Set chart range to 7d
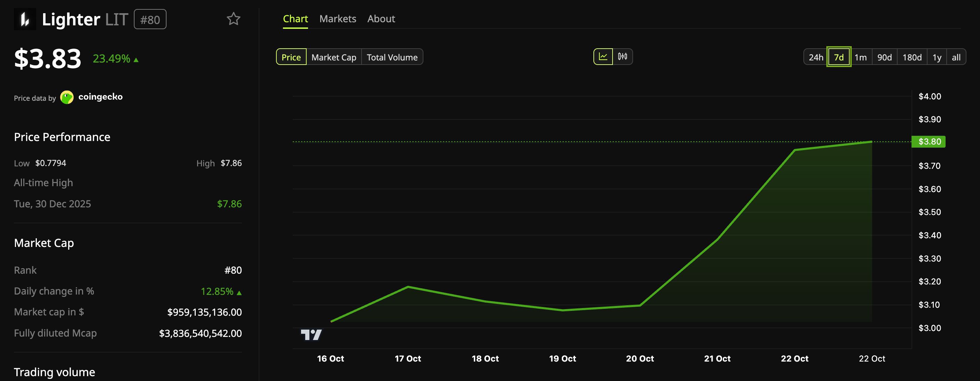Viewport: 980px width, 381px height. point(839,57)
